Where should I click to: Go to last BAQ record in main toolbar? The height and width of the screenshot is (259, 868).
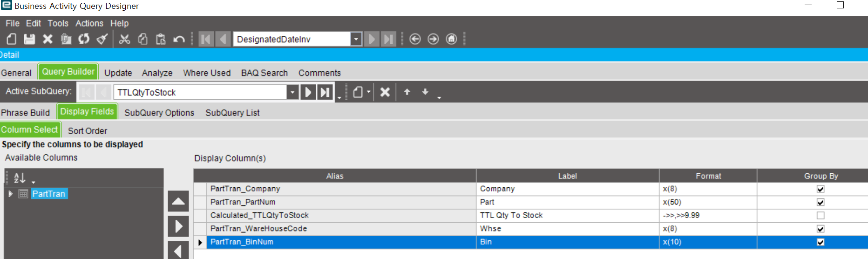click(x=388, y=39)
